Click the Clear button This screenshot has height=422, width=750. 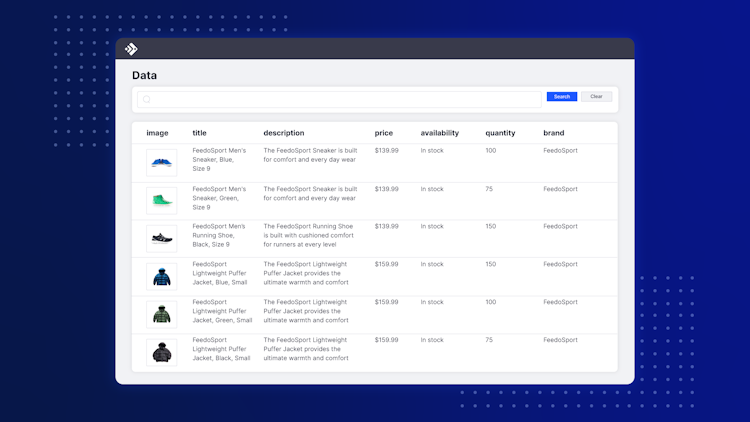pyautogui.click(x=596, y=97)
